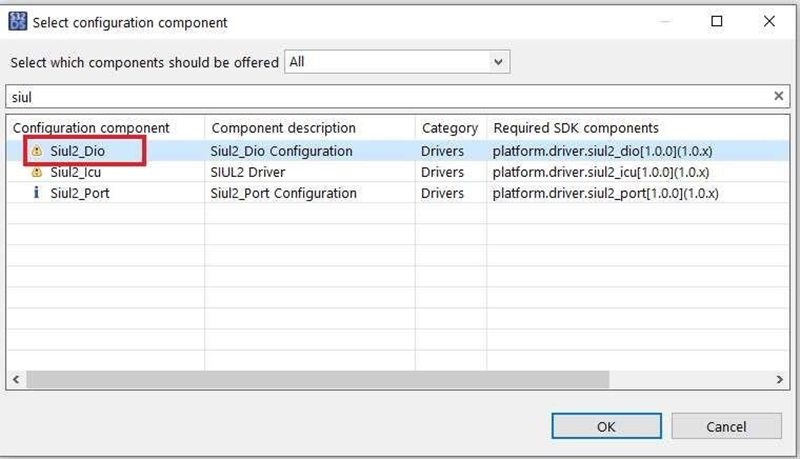The image size is (800, 459).
Task: Select the Siul2_Port component row
Action: pos(80,193)
